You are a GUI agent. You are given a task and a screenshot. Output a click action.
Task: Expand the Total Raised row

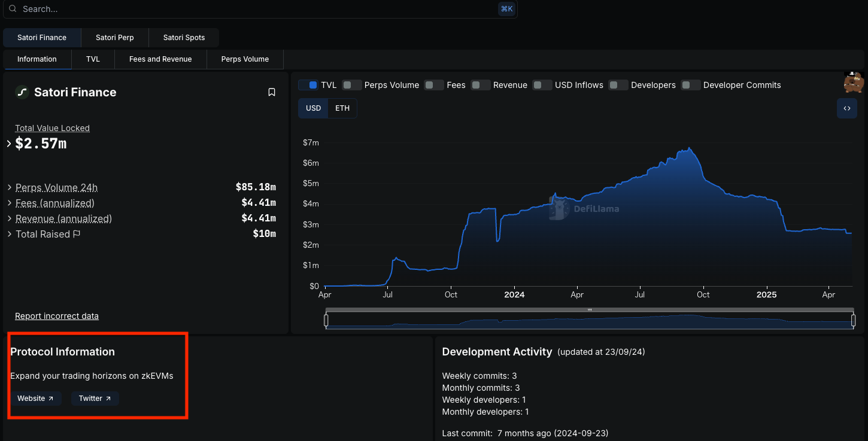click(x=10, y=234)
